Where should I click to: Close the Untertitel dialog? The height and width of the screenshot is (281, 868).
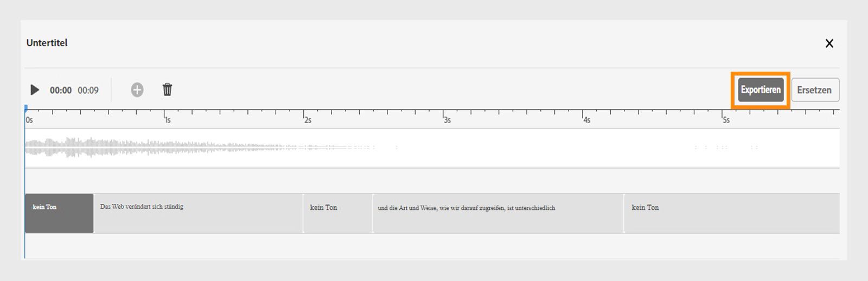point(829,43)
